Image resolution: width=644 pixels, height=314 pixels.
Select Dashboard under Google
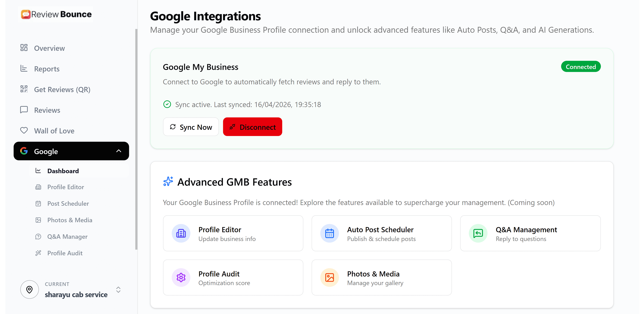[x=79, y=171]
